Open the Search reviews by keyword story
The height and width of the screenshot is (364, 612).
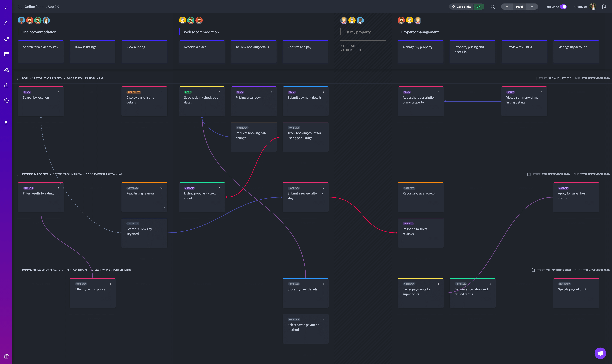144,233
